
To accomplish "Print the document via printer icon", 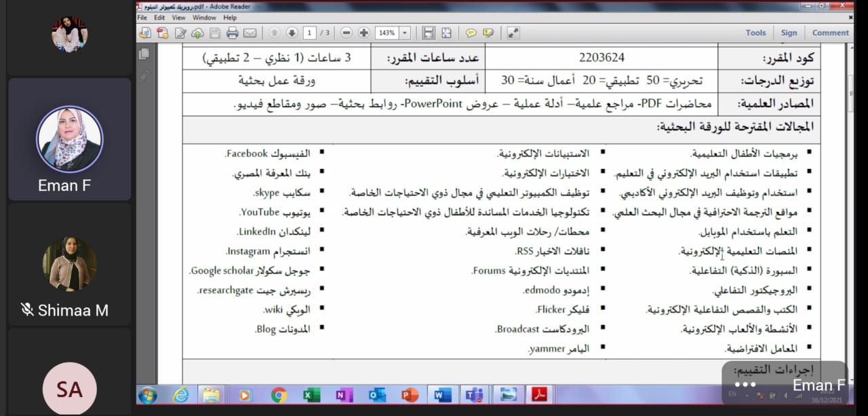I will pyautogui.click(x=233, y=33).
